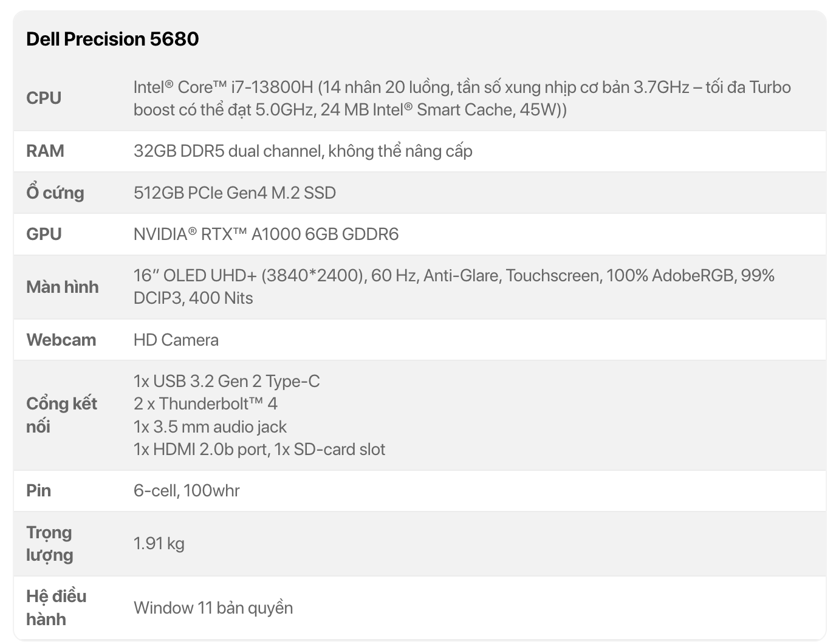The width and height of the screenshot is (836, 644).
Task: Click the Webcam row label
Action: coord(61,340)
